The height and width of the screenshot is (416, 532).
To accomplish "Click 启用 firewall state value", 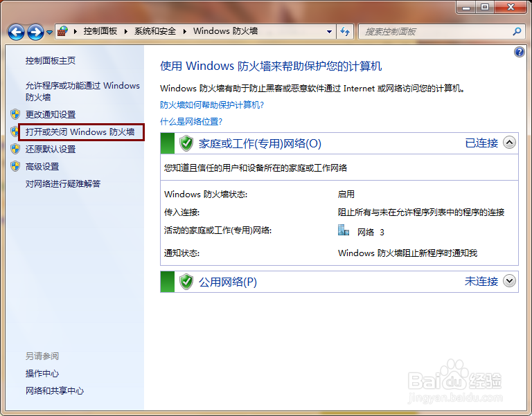I will (346, 195).
